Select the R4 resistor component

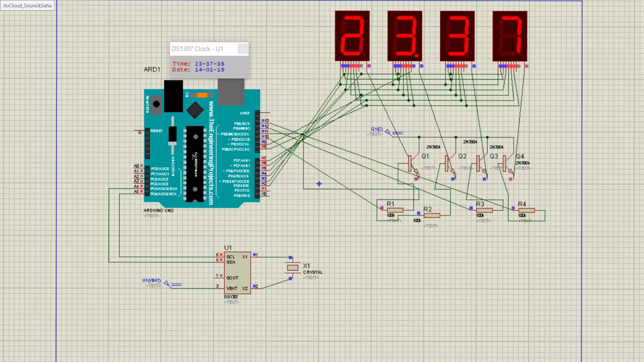click(526, 210)
